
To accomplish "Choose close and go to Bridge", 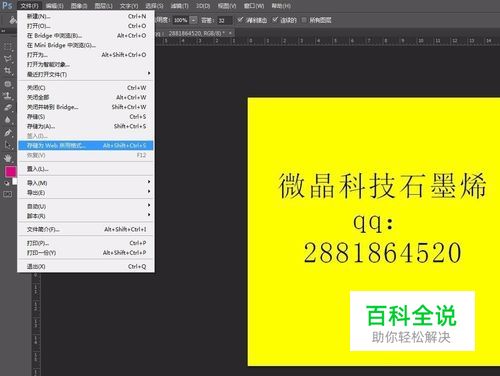I will pyautogui.click(x=86, y=107).
